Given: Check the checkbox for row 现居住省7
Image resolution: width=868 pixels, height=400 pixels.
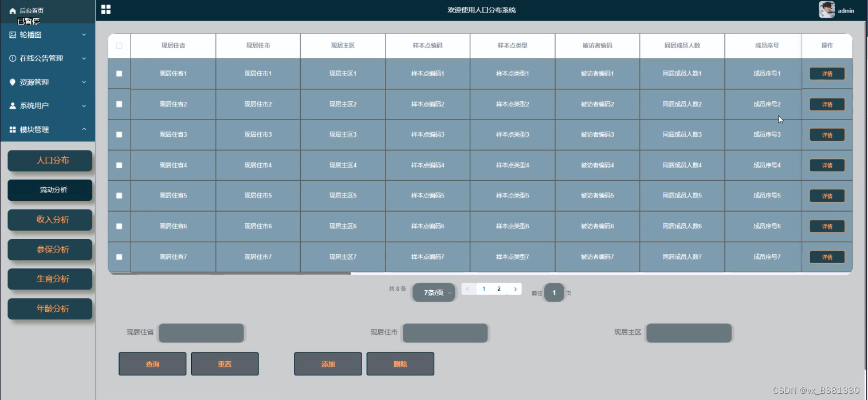Looking at the screenshot, I should (x=119, y=257).
